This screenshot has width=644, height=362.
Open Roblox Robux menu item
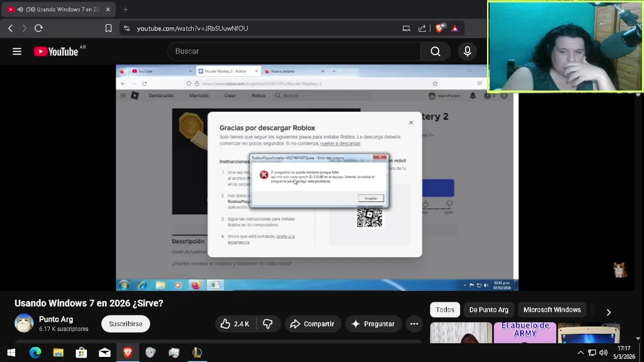point(258,96)
